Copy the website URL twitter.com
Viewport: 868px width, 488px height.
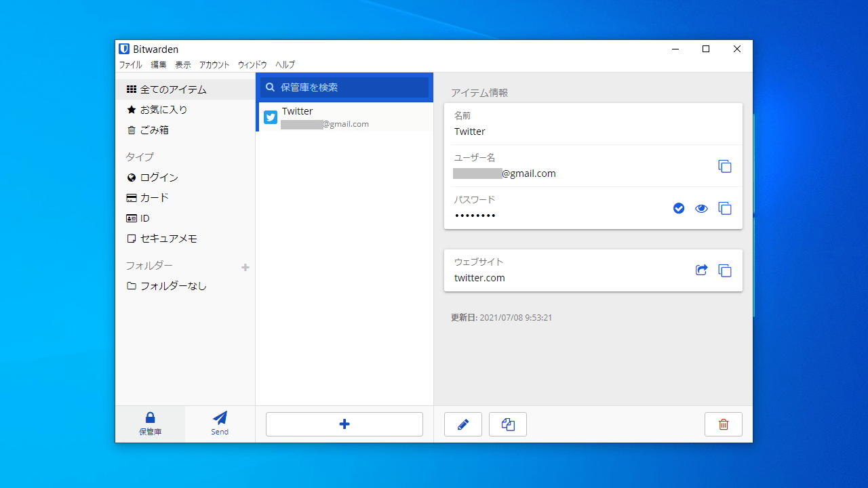(x=725, y=270)
